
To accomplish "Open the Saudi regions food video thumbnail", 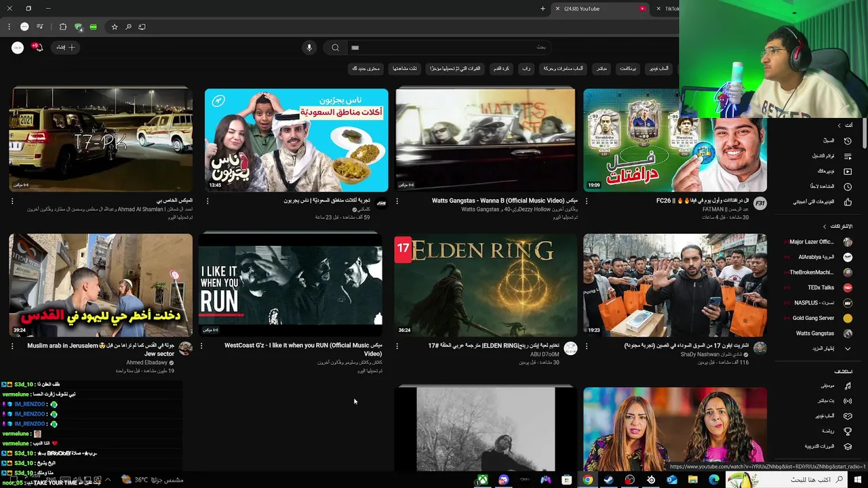I will [296, 140].
